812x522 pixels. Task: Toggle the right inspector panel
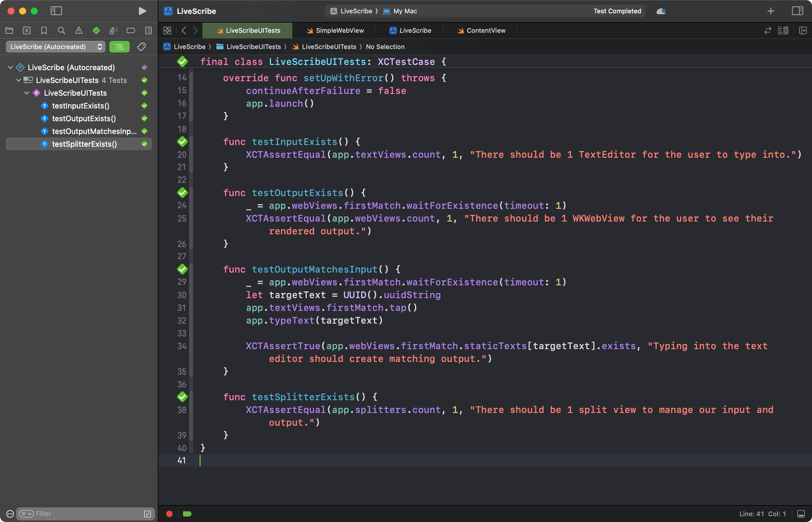797,11
